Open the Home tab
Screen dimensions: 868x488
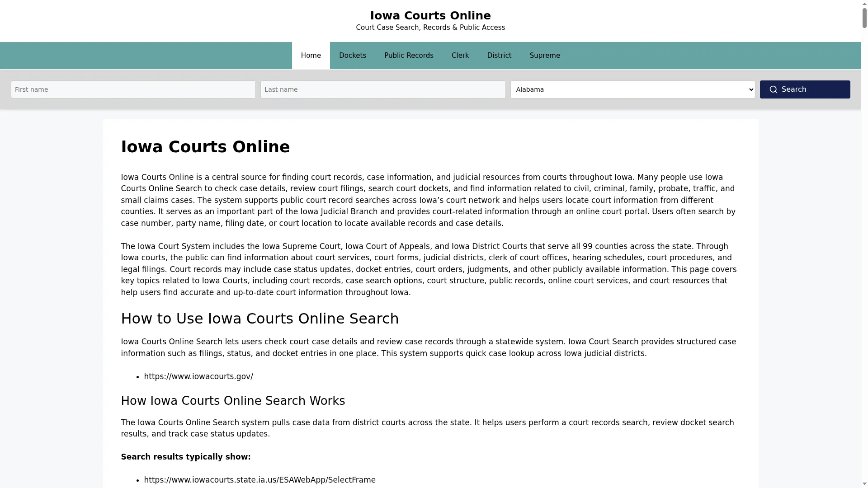point(311,56)
